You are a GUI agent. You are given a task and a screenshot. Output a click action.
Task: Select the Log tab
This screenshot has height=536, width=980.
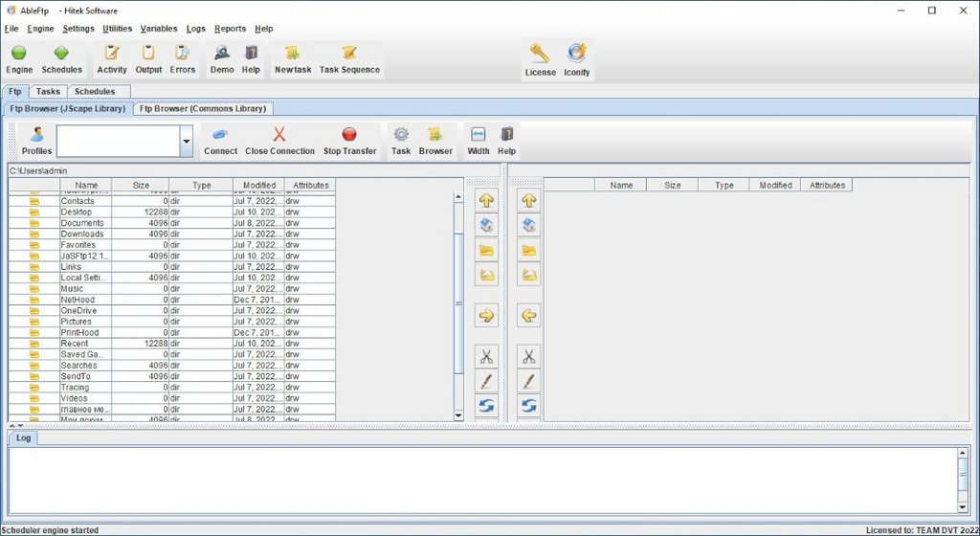tap(23, 438)
